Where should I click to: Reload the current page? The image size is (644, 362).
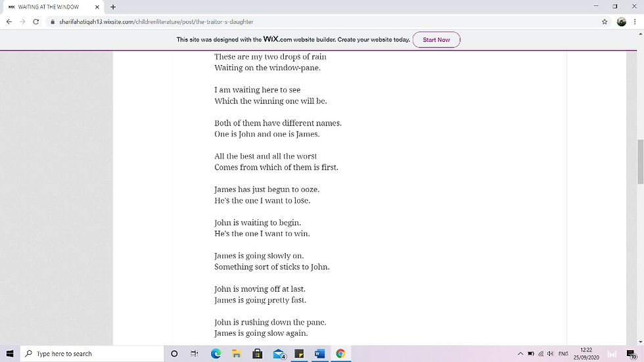(x=36, y=22)
